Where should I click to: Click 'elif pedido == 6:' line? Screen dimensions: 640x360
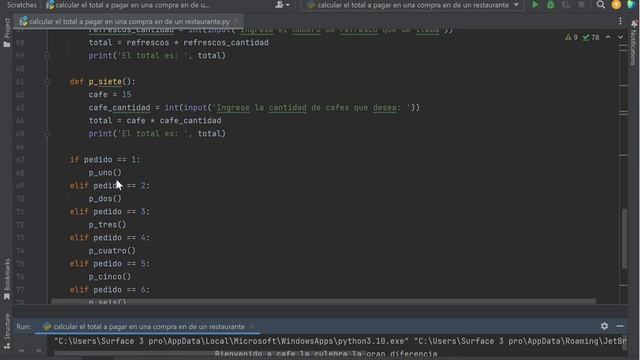point(110,290)
